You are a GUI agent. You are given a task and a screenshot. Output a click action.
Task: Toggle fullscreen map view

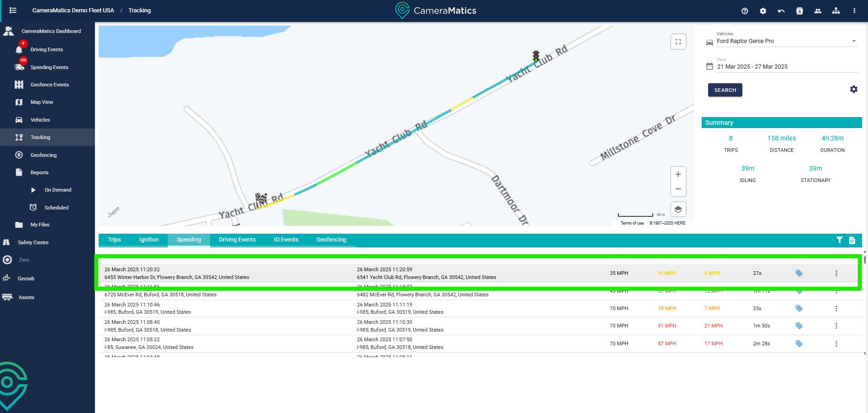coord(678,42)
